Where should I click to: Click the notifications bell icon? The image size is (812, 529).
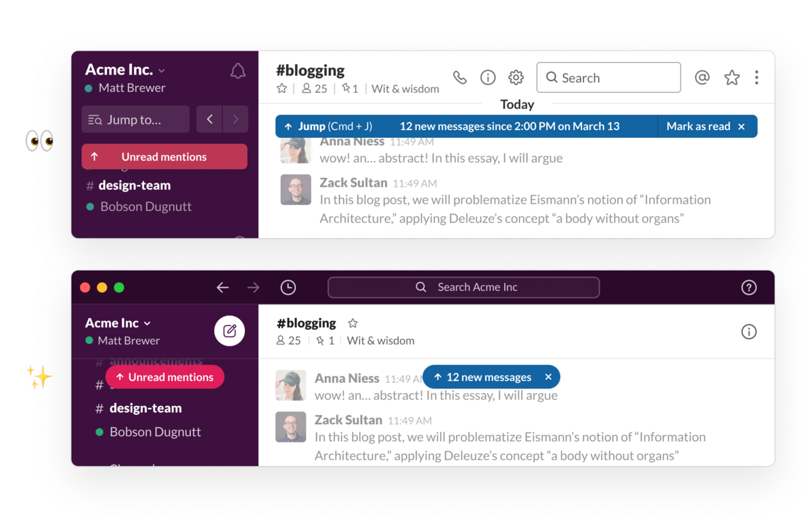(238, 71)
